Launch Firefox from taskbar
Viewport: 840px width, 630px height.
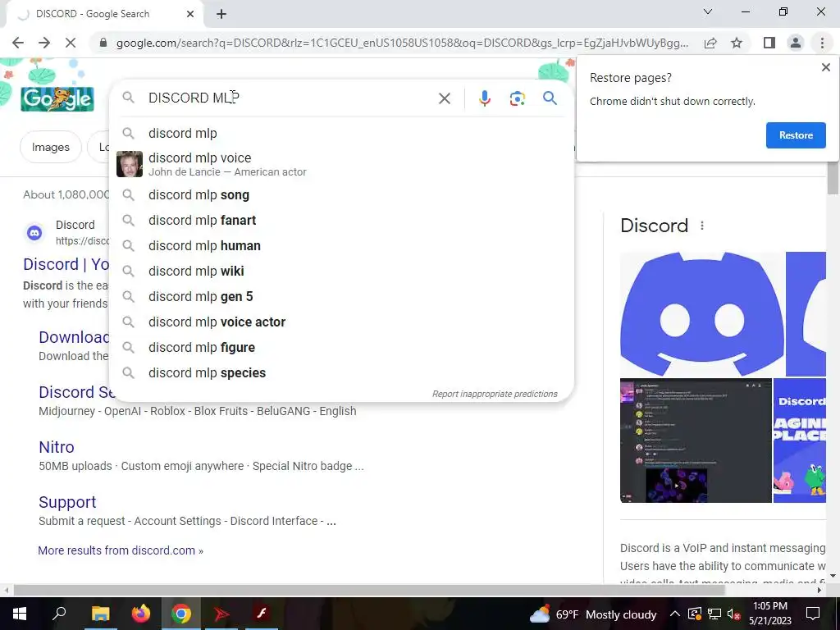click(141, 614)
